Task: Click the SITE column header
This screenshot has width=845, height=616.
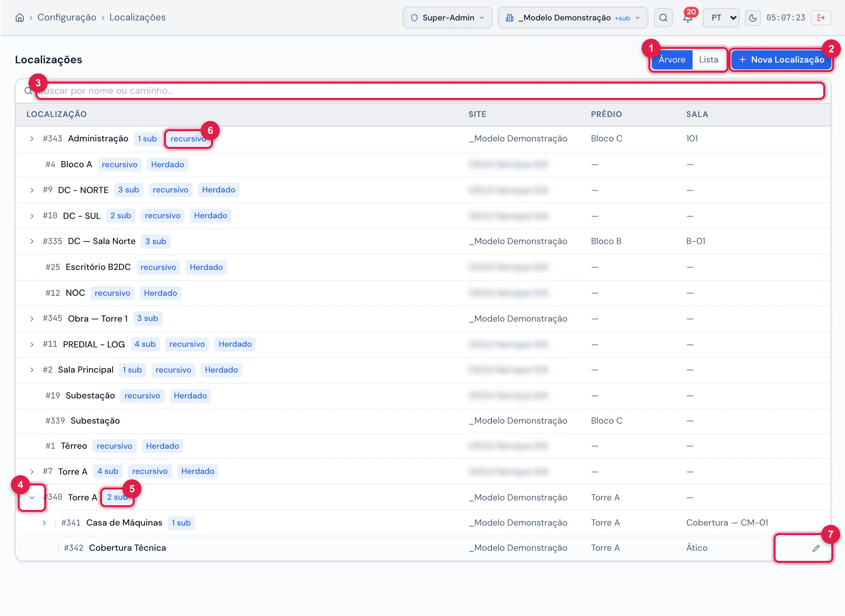Action: tap(477, 114)
